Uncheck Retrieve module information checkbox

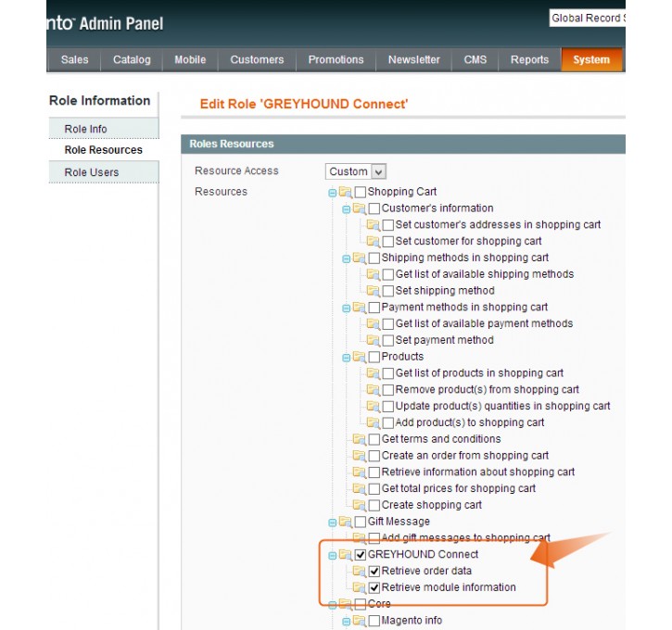click(374, 587)
